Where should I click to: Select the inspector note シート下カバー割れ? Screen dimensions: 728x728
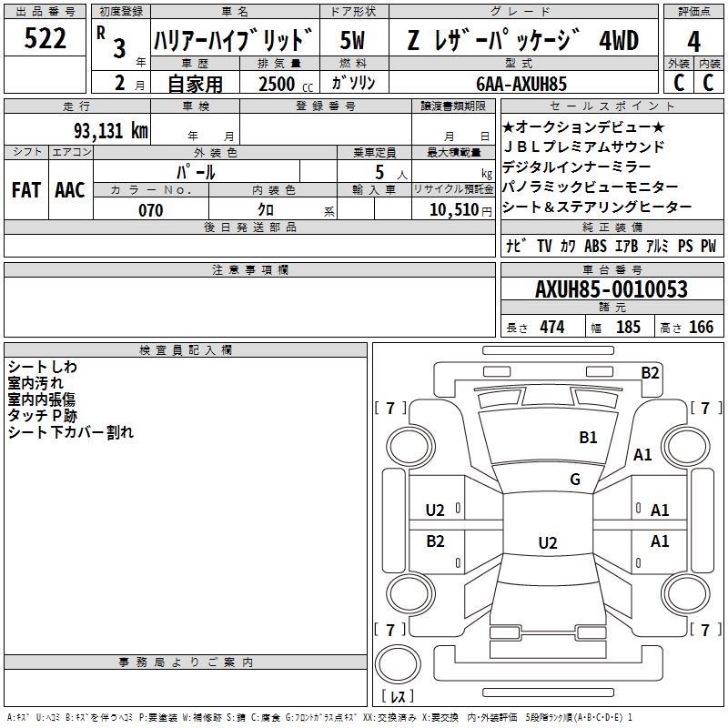(71, 432)
